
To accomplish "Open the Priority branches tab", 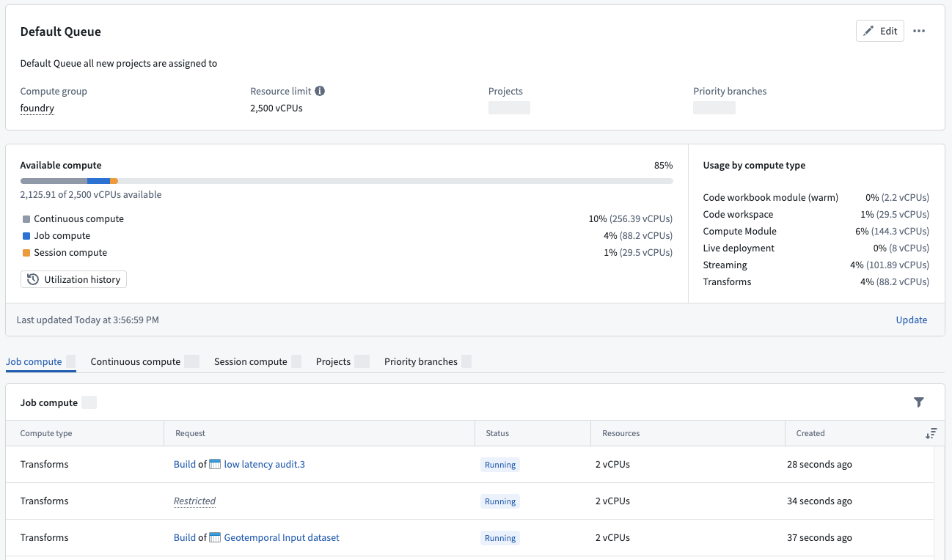I will click(428, 361).
